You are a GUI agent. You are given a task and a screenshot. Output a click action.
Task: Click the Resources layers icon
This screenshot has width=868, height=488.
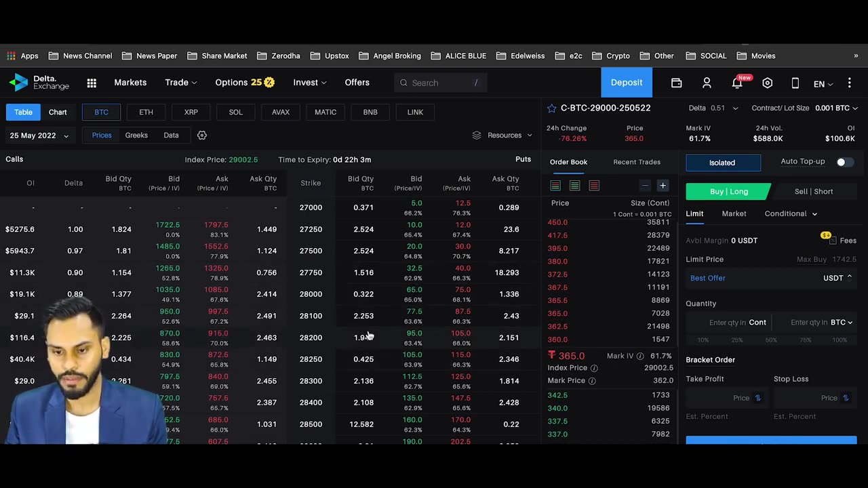coord(477,135)
